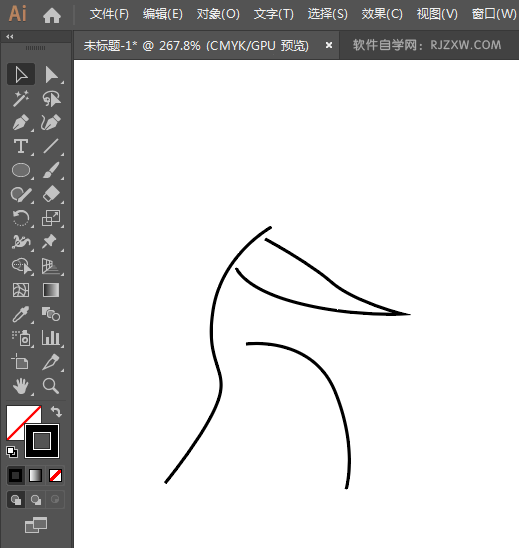
Task: Select the Artboard tool
Action: [x=21, y=362]
